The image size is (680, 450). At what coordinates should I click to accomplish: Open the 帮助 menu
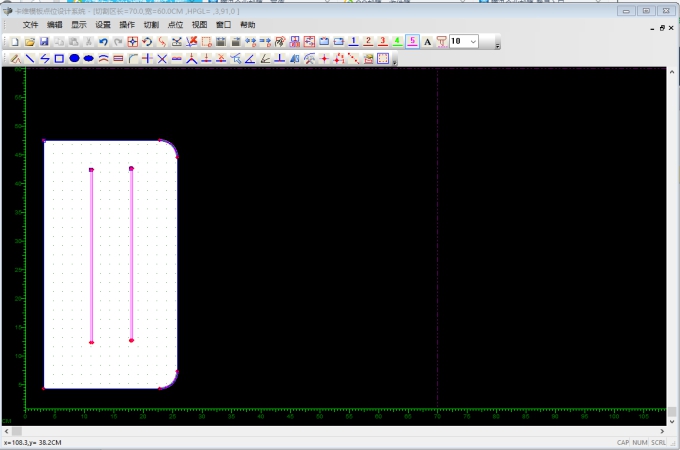[x=248, y=25]
